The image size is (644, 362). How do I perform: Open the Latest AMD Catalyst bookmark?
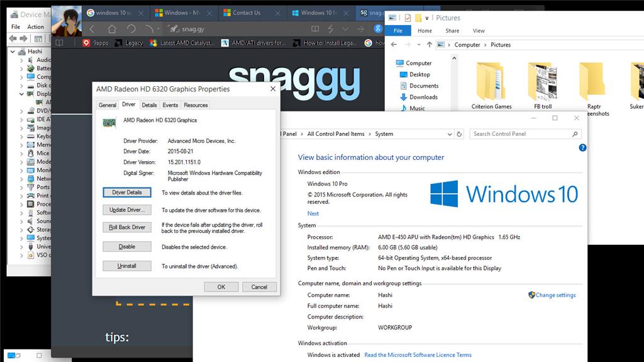click(182, 43)
